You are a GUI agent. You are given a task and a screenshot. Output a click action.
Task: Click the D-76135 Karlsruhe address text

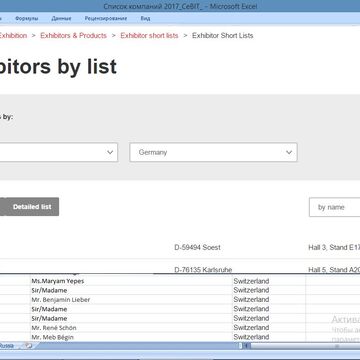tap(203, 269)
